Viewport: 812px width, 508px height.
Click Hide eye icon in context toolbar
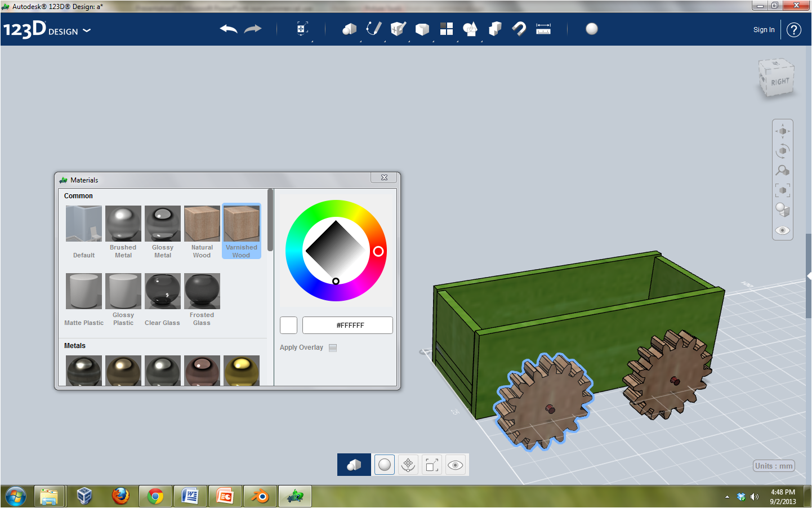point(456,465)
